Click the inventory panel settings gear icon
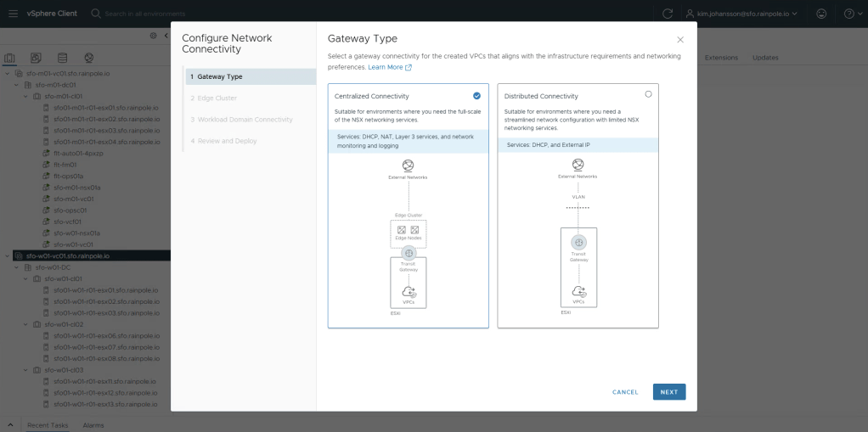 pyautogui.click(x=153, y=36)
